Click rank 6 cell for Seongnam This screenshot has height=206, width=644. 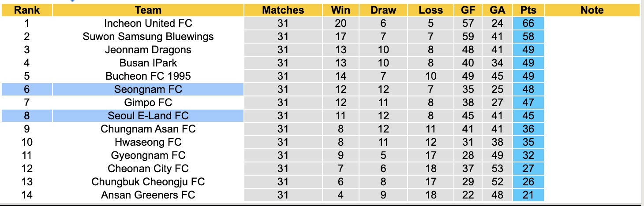click(x=26, y=89)
